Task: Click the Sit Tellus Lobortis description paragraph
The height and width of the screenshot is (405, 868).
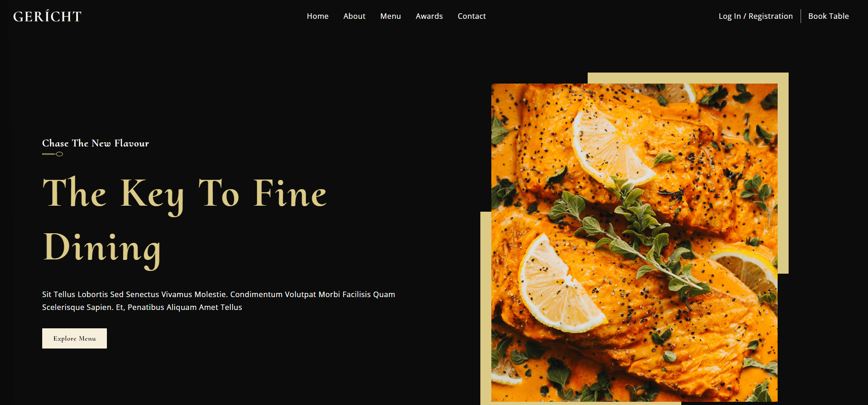Action: tap(218, 301)
